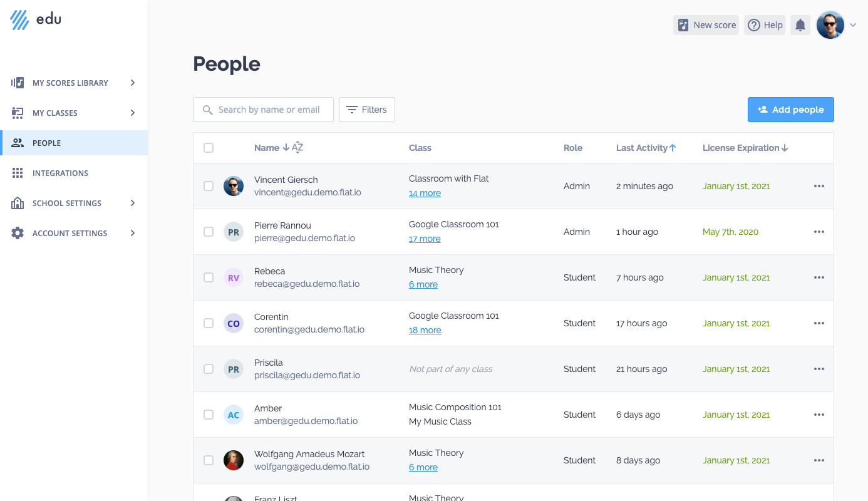868x501 pixels.
Task: Show 6 more classes for Rebeca
Action: pos(423,284)
